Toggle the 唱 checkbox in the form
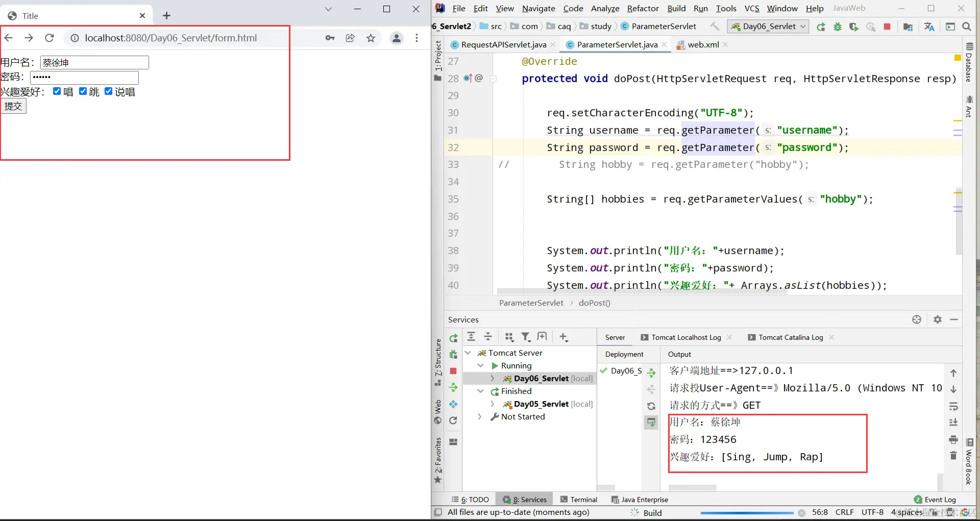Screen dimensions: 980x521 coord(57,91)
